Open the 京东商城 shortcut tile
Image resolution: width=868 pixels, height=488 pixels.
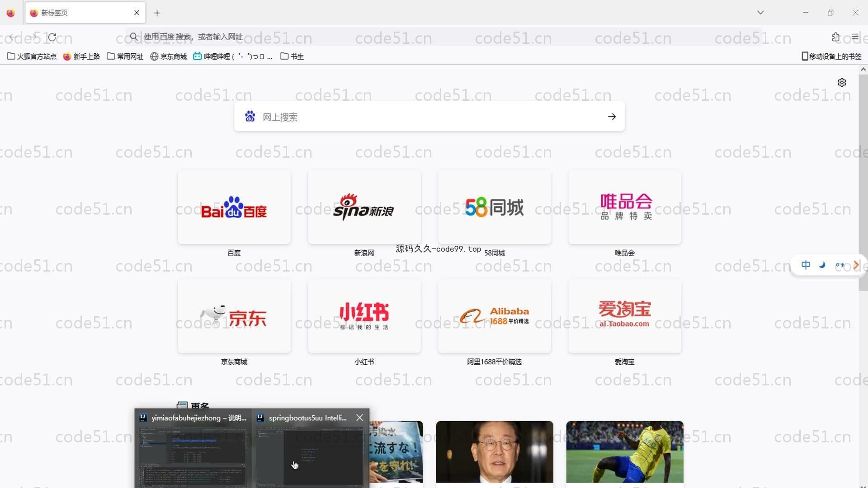234,316
